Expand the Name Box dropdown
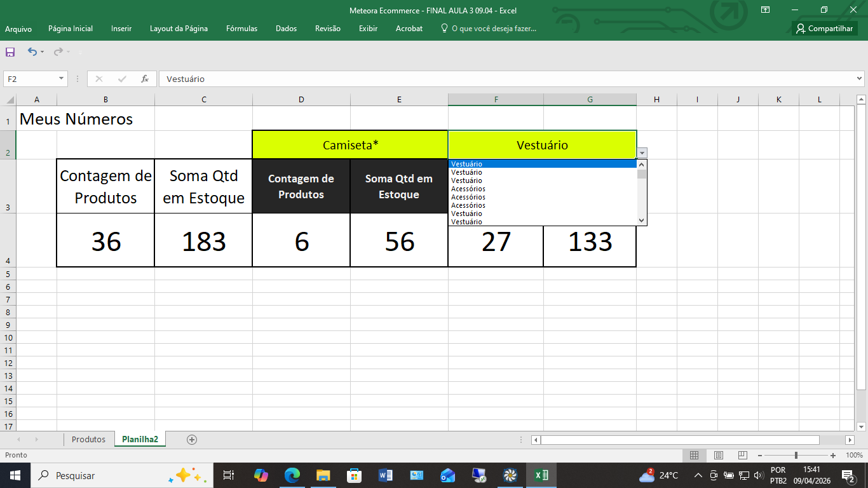Viewport: 868px width, 488px height. pyautogui.click(x=62, y=79)
